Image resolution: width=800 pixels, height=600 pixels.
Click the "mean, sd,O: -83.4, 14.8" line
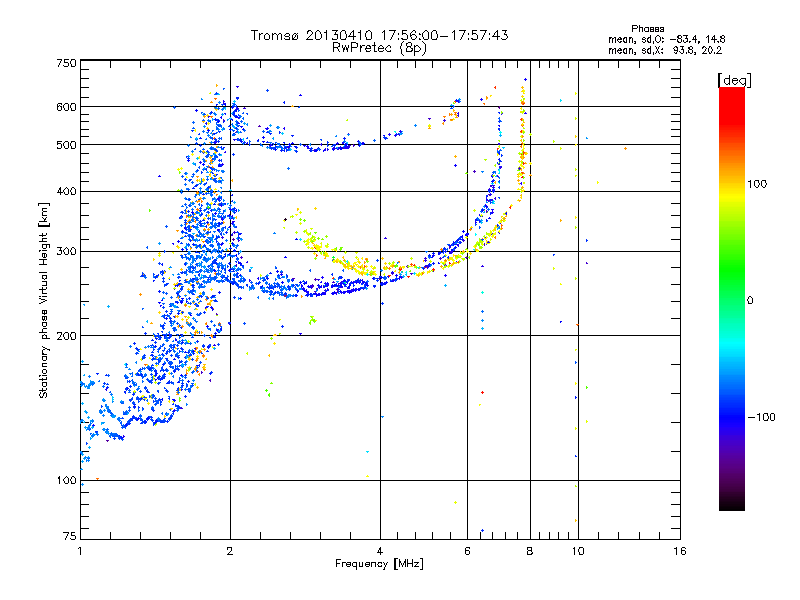[x=666, y=39]
